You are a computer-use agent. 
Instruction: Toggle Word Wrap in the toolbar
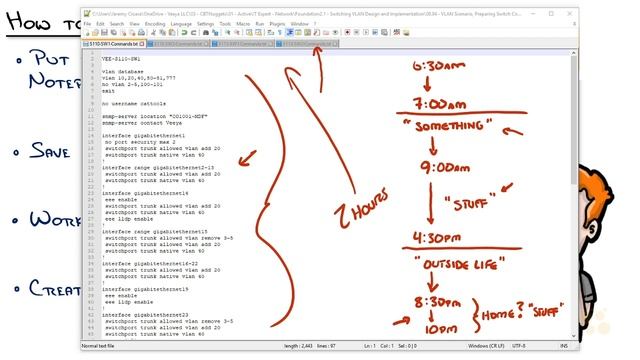click(x=270, y=33)
